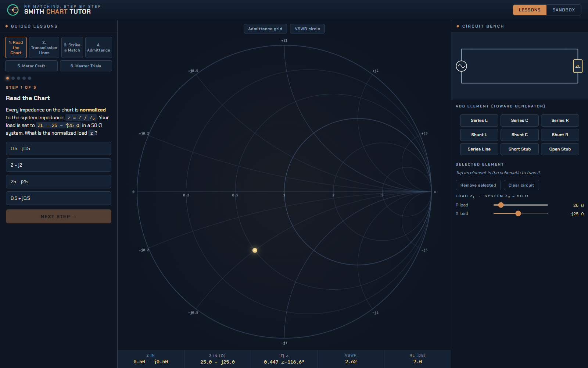588x368 pixels.
Task: Select the ZL load element in schematic
Action: click(578, 66)
